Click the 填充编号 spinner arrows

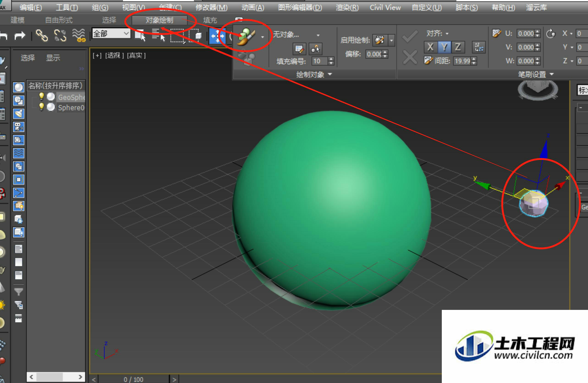coord(331,61)
